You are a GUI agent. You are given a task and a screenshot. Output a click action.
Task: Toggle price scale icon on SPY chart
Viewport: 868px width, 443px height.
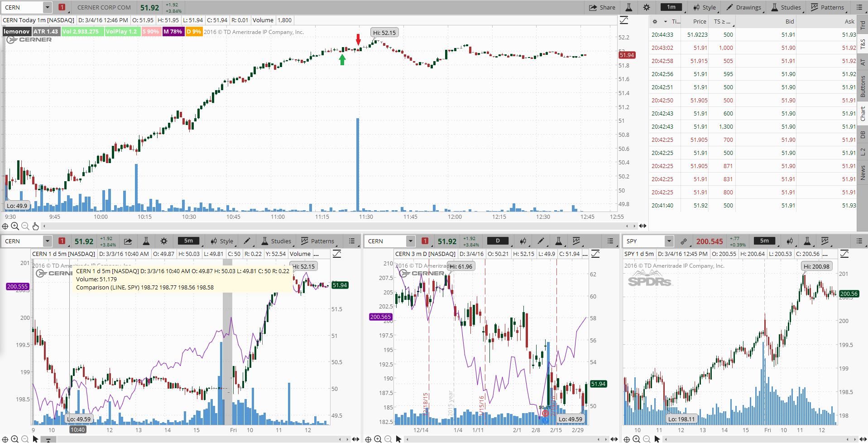click(x=844, y=254)
